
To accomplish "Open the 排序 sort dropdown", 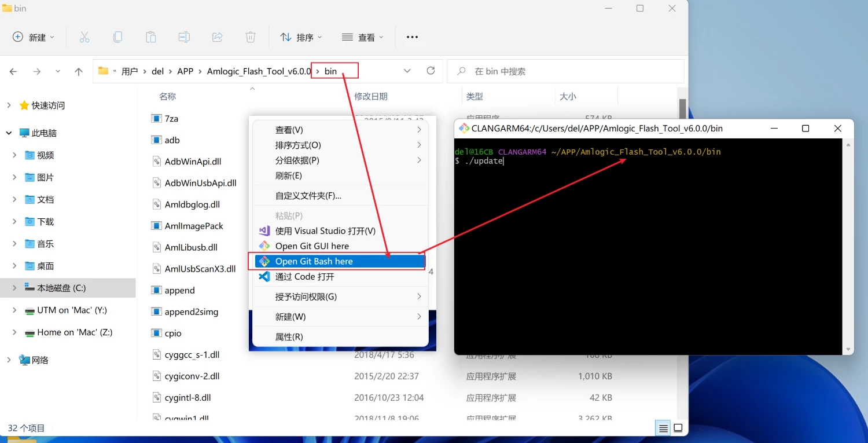I will point(301,37).
